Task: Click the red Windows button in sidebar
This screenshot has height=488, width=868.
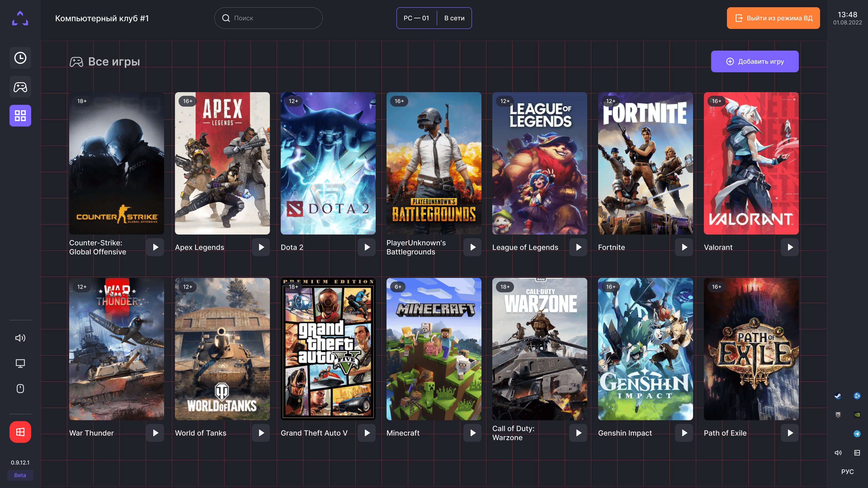Action: 20,432
